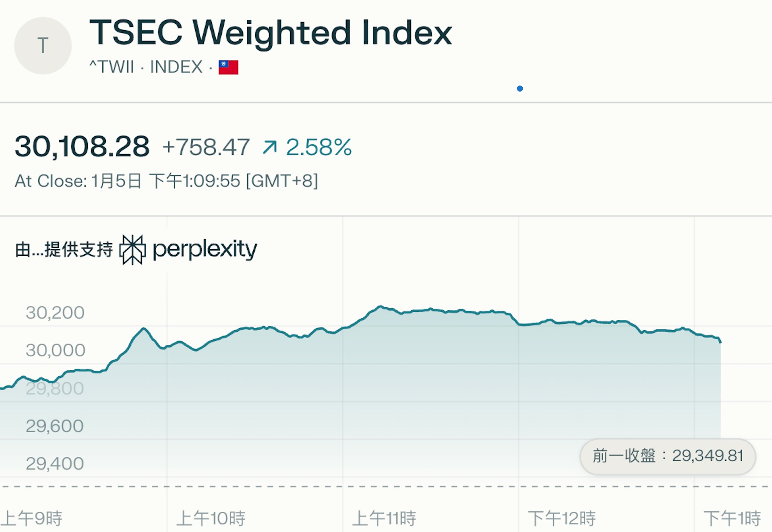This screenshot has height=532, width=772.
Task: Click the +758.47 point change value
Action: click(206, 147)
